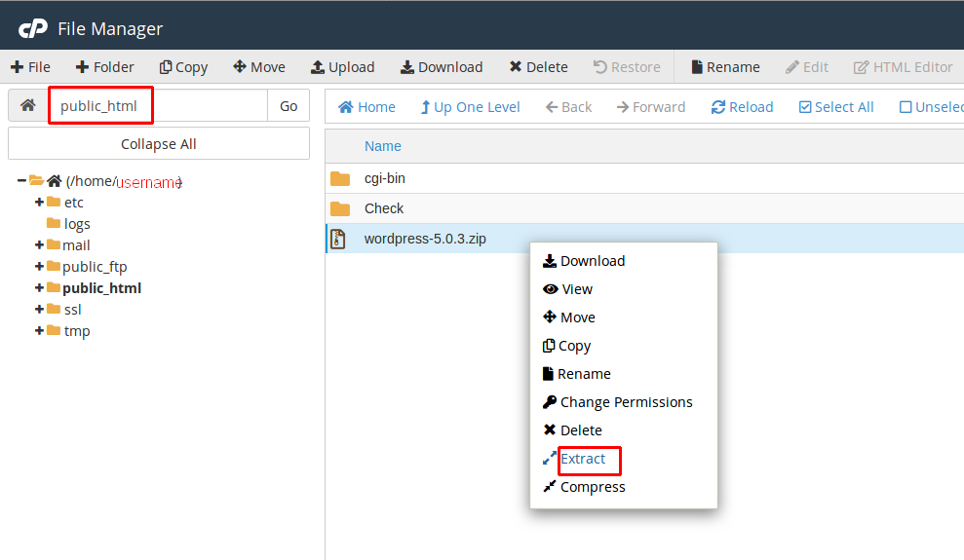Expand the public_ftp folder in tree

(x=39, y=267)
